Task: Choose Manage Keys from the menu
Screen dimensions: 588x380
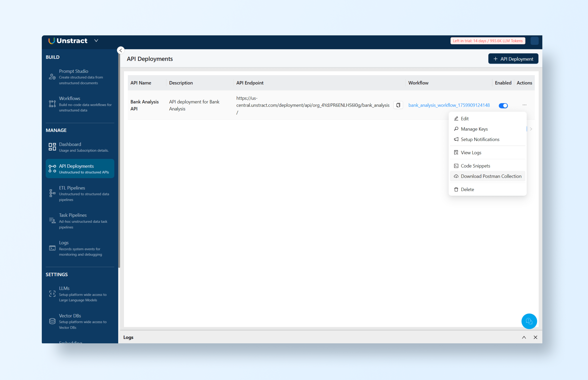Action: click(x=474, y=129)
